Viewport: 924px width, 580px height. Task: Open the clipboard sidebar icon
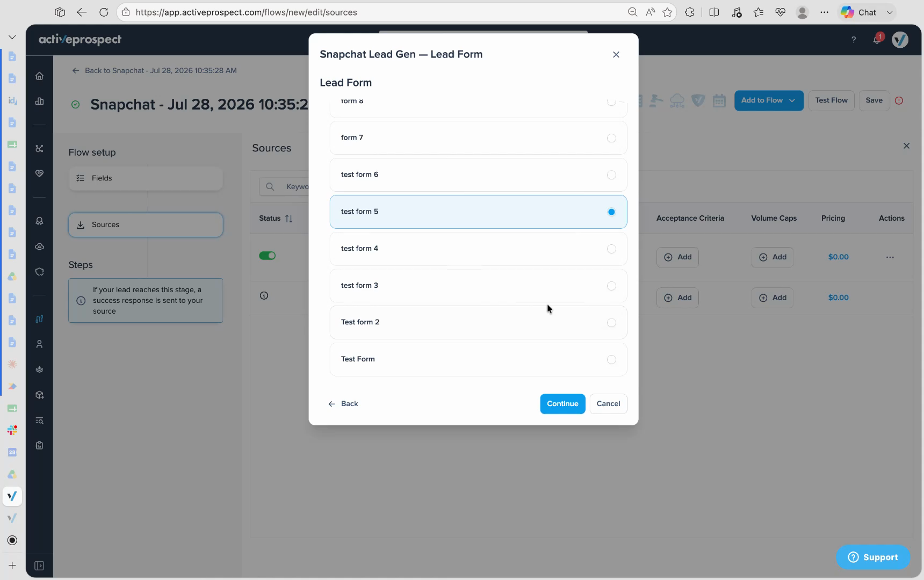39,446
